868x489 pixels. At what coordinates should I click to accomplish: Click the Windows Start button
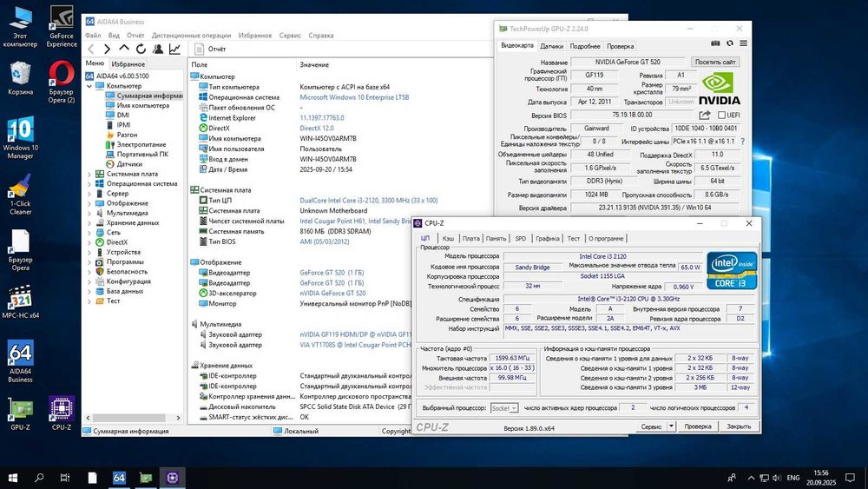(x=13, y=478)
